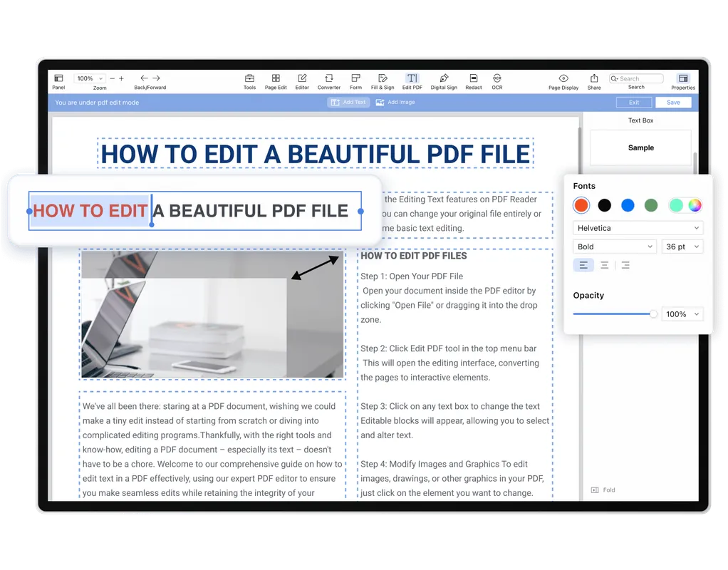Open the Fill & Sign tool

click(382, 81)
